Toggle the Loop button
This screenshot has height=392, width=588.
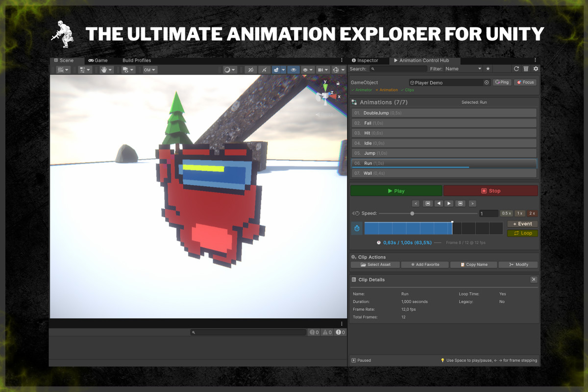(522, 233)
